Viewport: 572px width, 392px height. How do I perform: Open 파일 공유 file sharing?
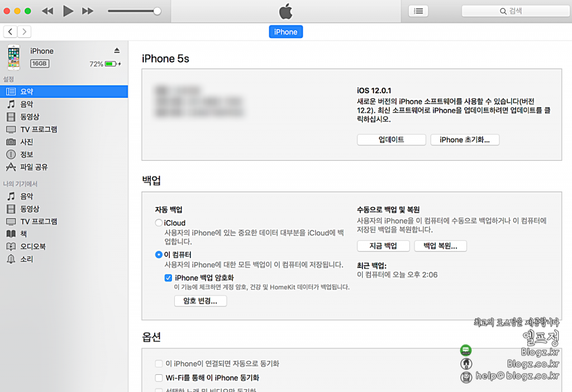(64, 167)
